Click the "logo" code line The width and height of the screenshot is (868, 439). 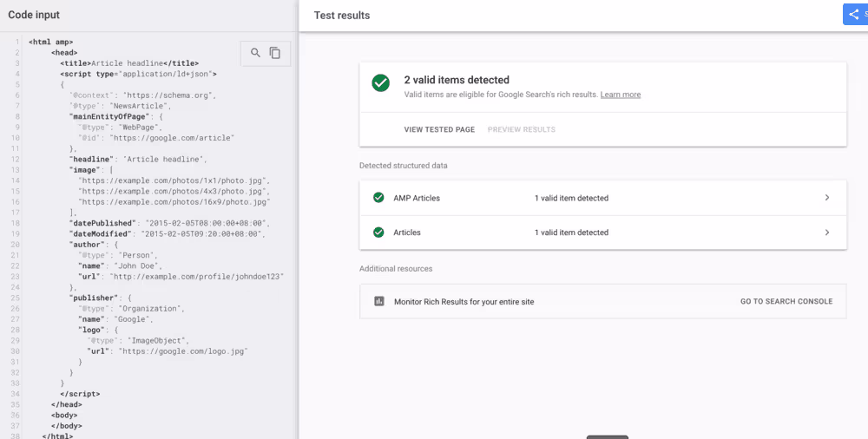click(98, 330)
